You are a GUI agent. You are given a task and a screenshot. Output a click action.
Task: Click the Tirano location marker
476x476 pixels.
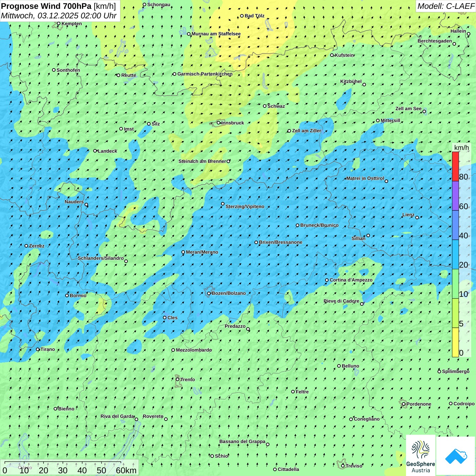(38, 350)
